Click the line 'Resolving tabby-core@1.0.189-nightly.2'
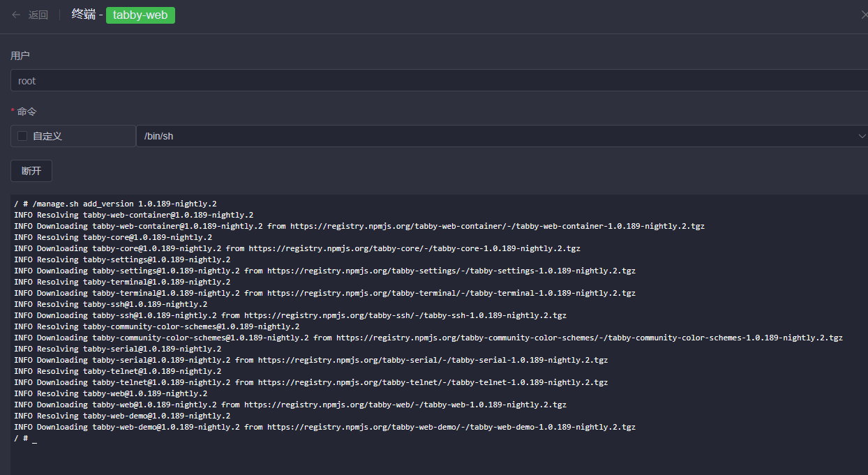This screenshot has width=868, height=475. tap(113, 237)
